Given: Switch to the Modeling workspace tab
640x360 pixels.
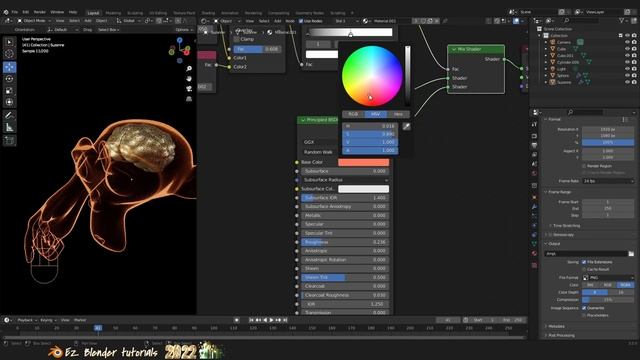Looking at the screenshot, I should pyautogui.click(x=113, y=13).
